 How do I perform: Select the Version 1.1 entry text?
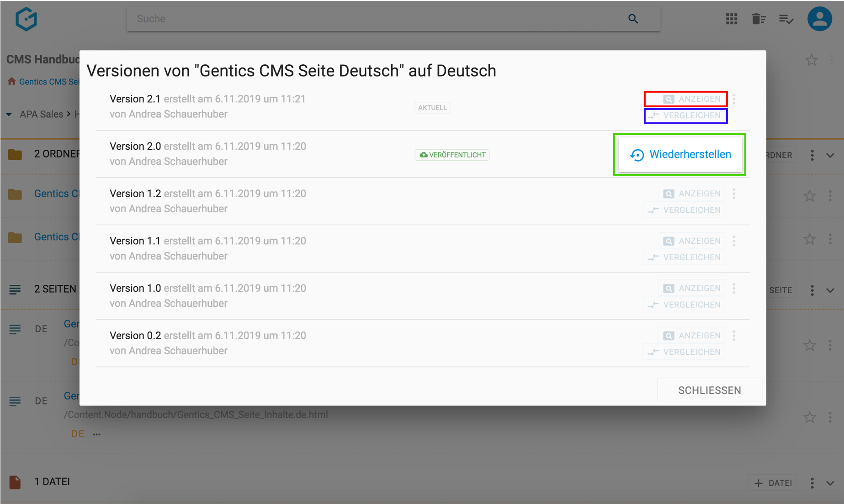pyautogui.click(x=208, y=248)
